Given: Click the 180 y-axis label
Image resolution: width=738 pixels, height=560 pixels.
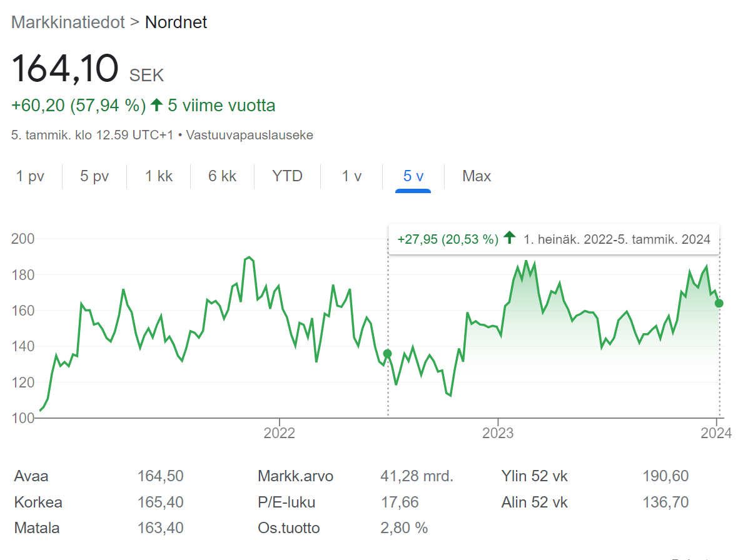Looking at the screenshot, I should click(x=23, y=274).
